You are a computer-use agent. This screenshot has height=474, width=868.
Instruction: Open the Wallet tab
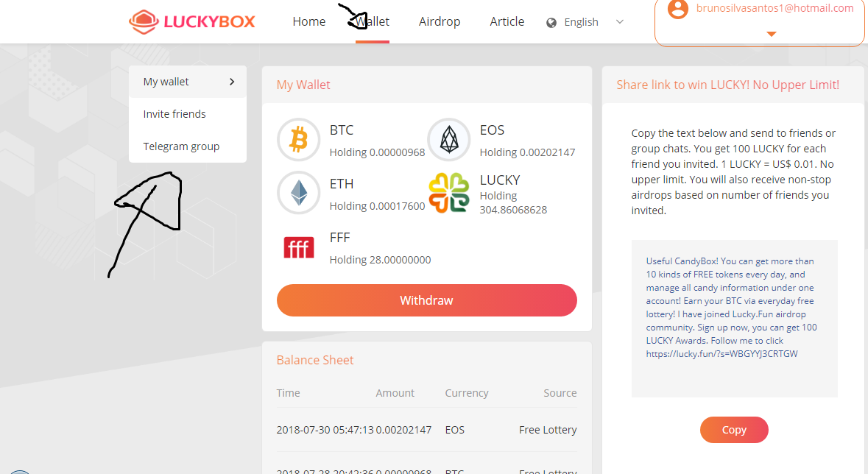pyautogui.click(x=373, y=21)
